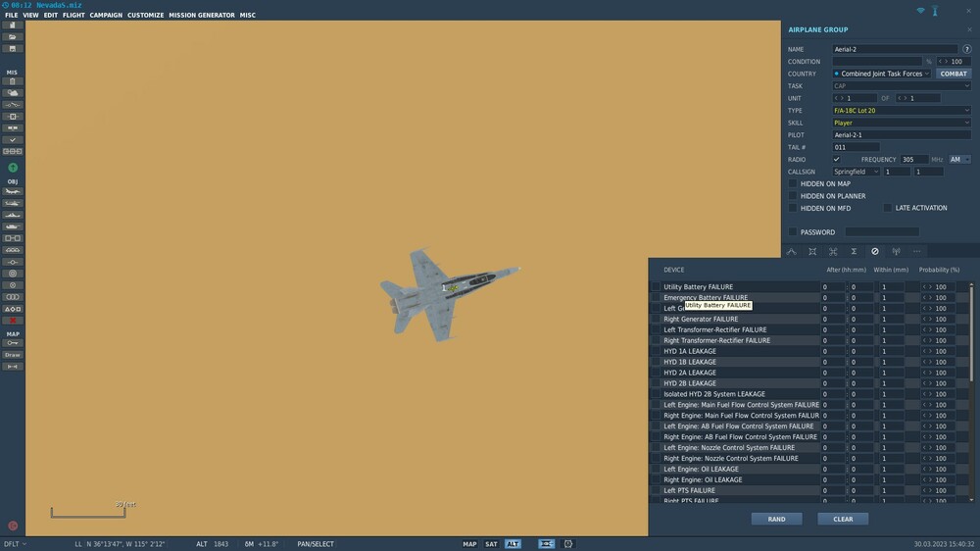Screen dimensions: 980x551
Task: Open the checkmark icon under MIS section
Action: point(13,140)
